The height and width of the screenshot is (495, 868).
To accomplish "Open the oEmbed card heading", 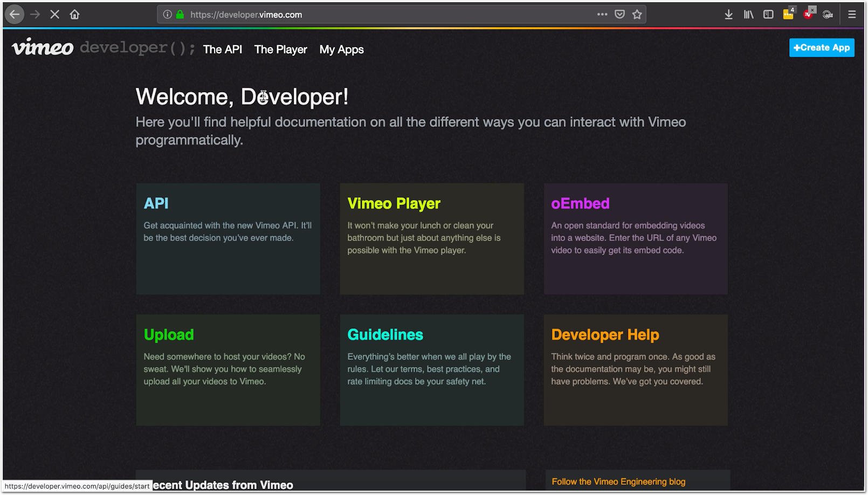I will pos(580,203).
